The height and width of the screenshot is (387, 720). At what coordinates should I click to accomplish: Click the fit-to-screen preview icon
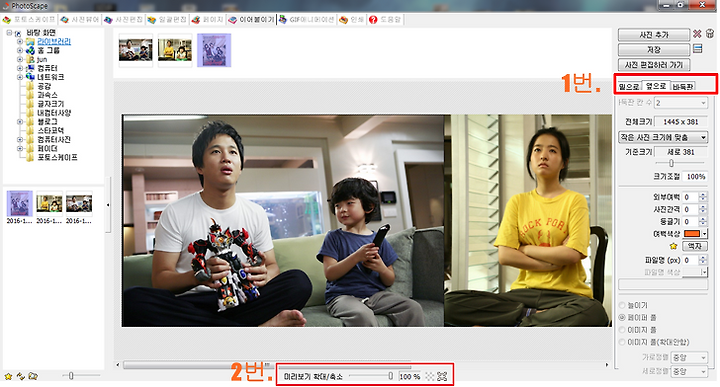pos(429,376)
